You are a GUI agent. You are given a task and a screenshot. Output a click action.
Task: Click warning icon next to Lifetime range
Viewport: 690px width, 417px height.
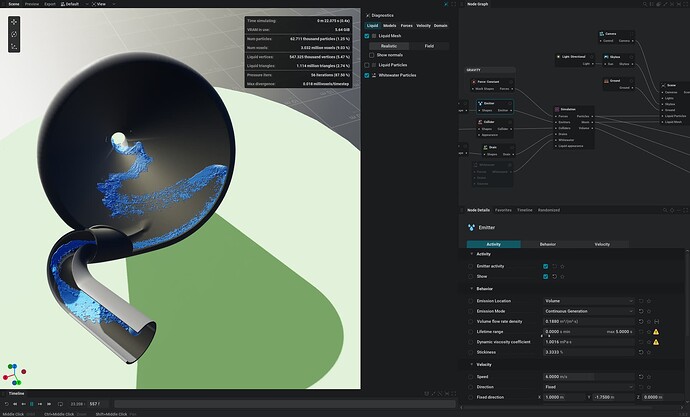[657, 331]
